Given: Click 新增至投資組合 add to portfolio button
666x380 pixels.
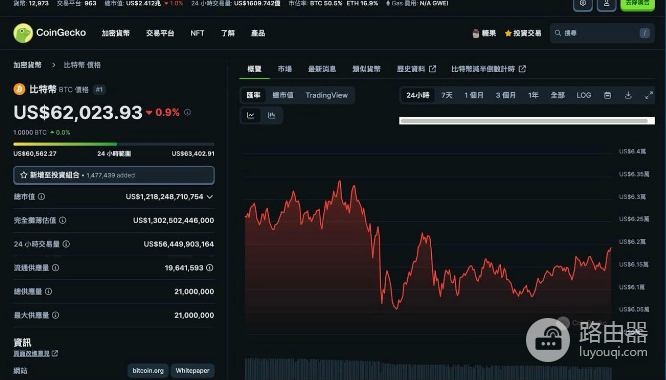Looking at the screenshot, I should pyautogui.click(x=114, y=175).
